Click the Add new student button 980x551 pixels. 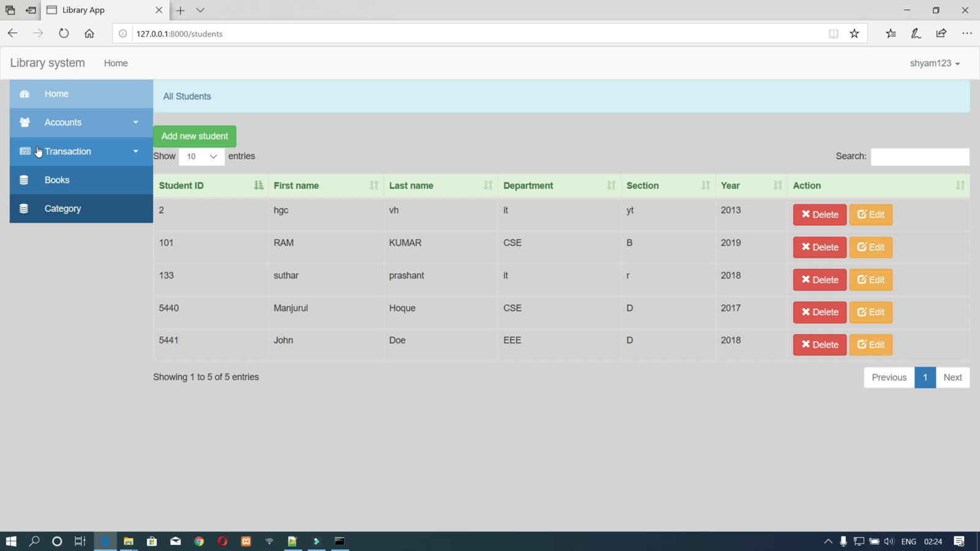[195, 136]
